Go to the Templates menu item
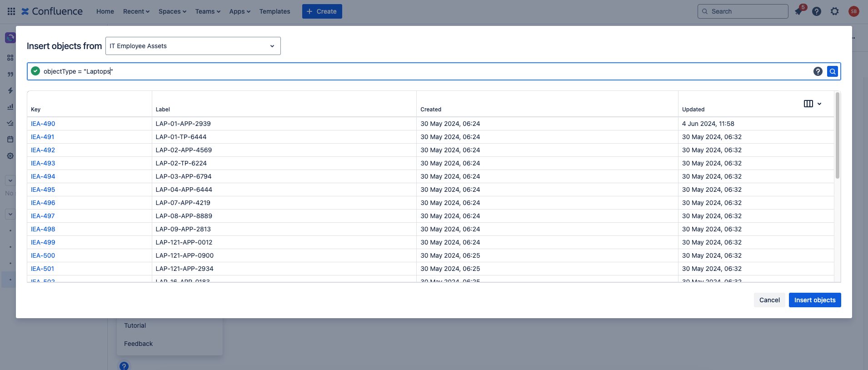Image resolution: width=868 pixels, height=370 pixels. pos(274,11)
